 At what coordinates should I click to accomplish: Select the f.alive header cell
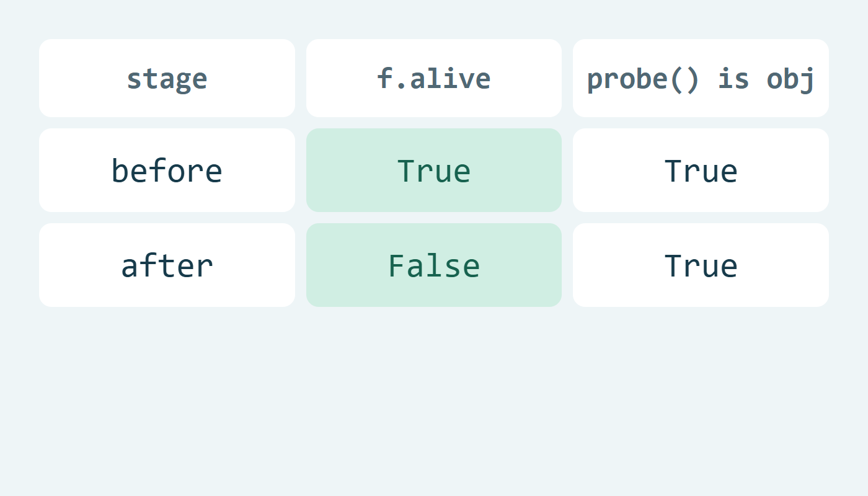[434, 78]
